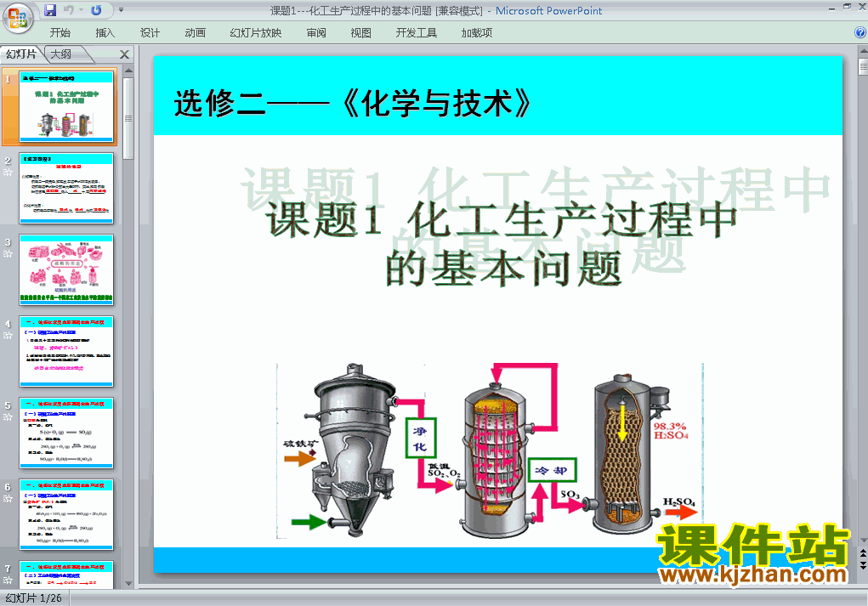Click the SO3 label in the diagram

570,494
